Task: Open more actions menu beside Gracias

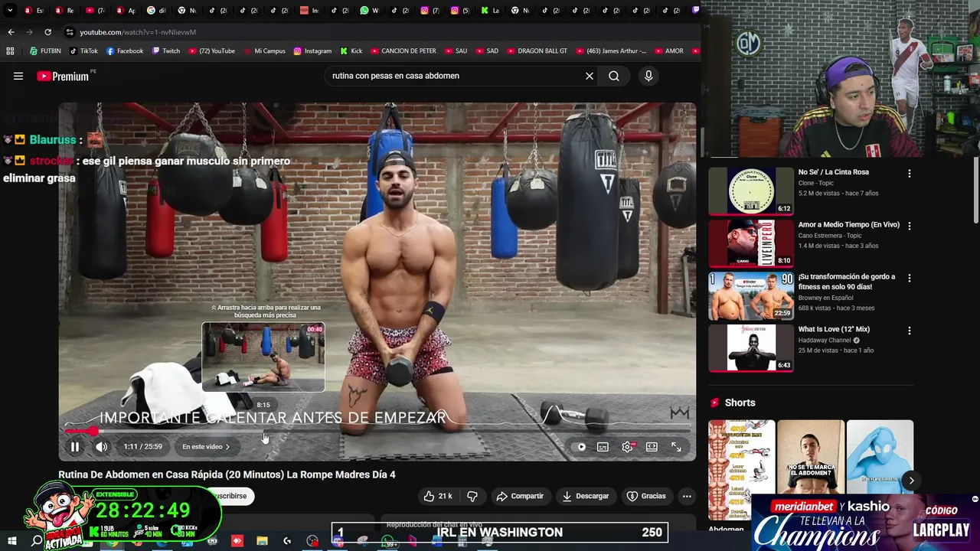Action: pyautogui.click(x=687, y=496)
